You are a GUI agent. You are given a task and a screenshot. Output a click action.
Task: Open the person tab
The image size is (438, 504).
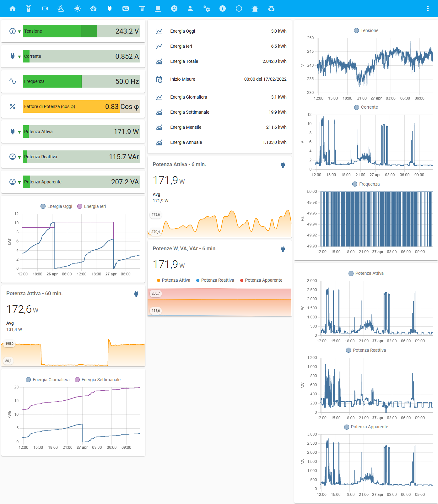point(190,8)
